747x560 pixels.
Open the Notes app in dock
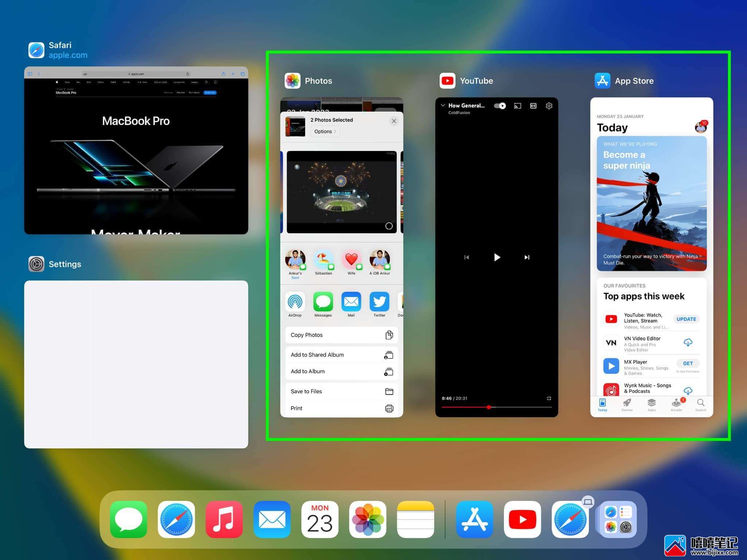[415, 519]
